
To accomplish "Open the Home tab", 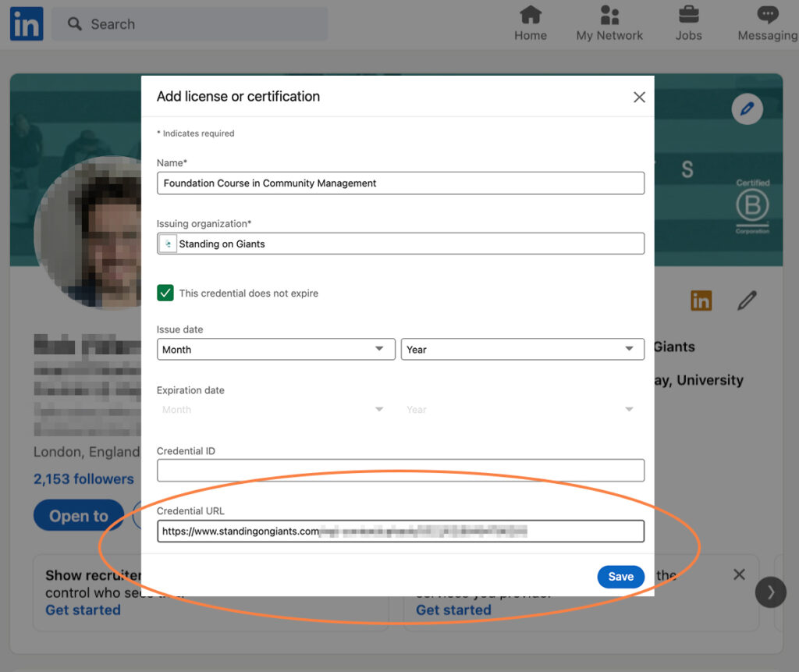I will [531, 23].
